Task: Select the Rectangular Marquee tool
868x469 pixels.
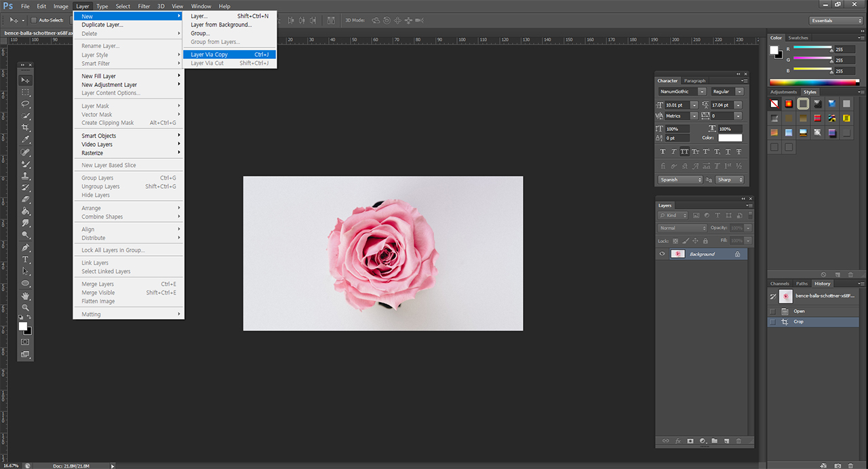Action: (x=26, y=92)
